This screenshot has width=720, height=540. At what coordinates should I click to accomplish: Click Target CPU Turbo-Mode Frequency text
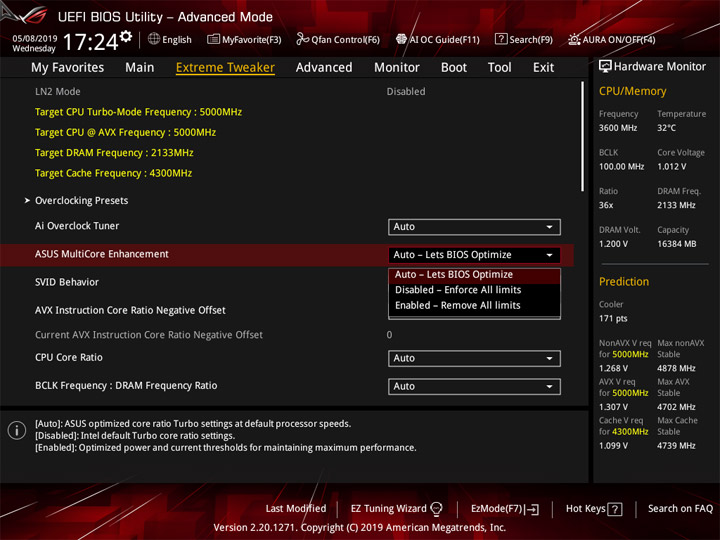click(x=138, y=112)
